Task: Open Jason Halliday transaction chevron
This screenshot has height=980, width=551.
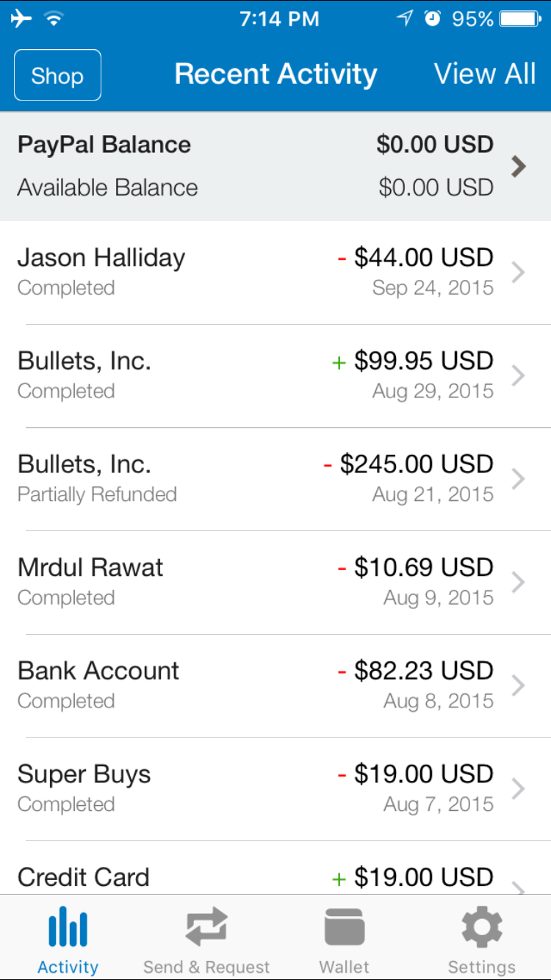Action: point(519,273)
